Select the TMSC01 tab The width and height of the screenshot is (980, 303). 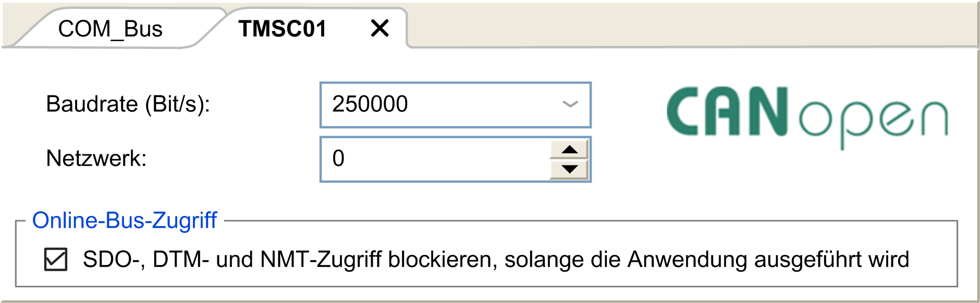coord(282,29)
